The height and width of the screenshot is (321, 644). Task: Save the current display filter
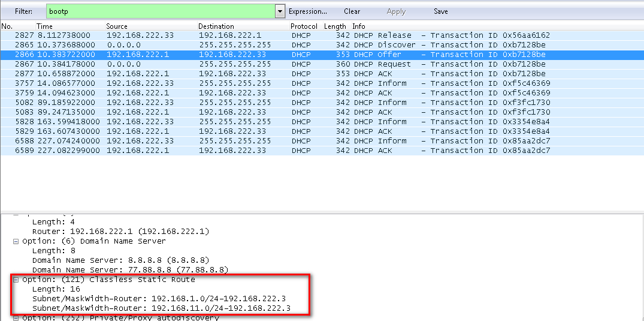pos(440,11)
